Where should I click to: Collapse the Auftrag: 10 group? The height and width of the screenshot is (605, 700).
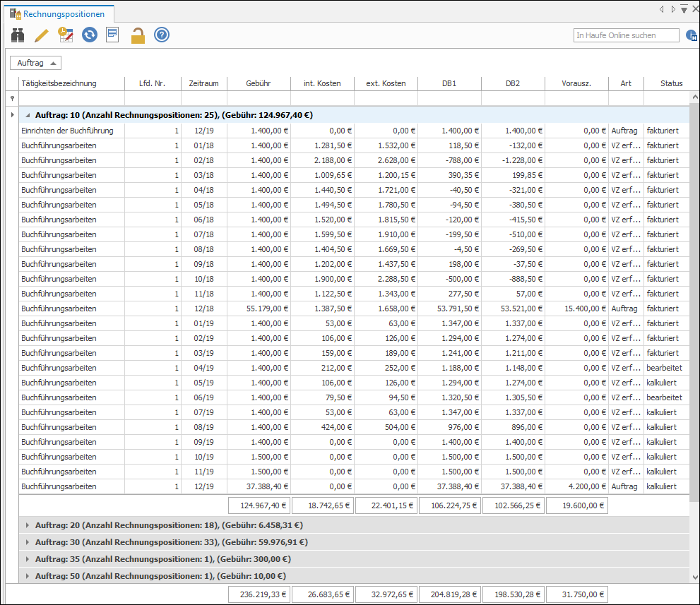tap(28, 115)
